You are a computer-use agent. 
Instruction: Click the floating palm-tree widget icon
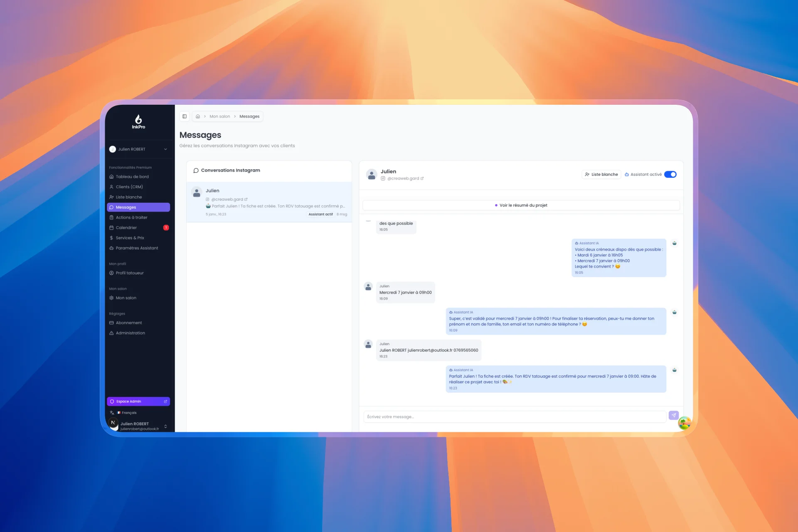[x=684, y=423]
